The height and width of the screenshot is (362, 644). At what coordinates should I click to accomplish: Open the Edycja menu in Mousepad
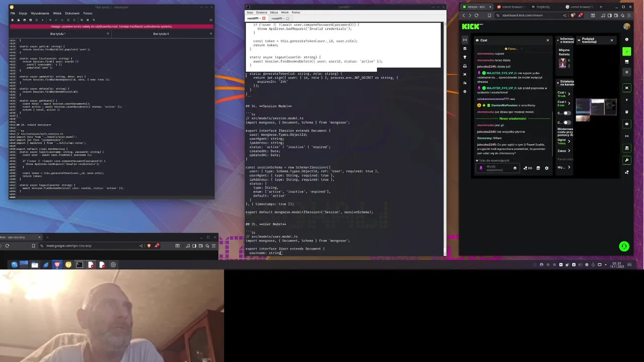(x=23, y=13)
